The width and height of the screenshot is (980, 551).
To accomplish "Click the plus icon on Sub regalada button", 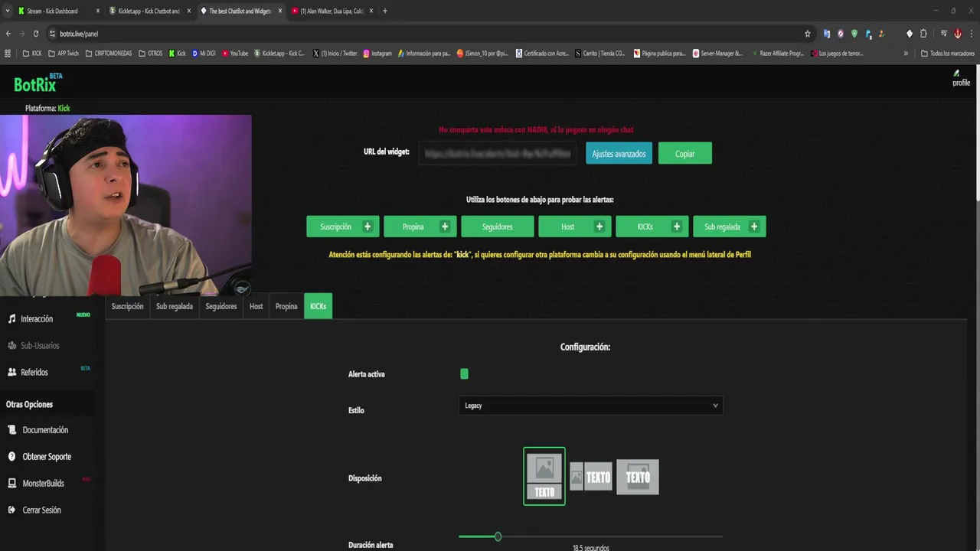I will 754,227.
